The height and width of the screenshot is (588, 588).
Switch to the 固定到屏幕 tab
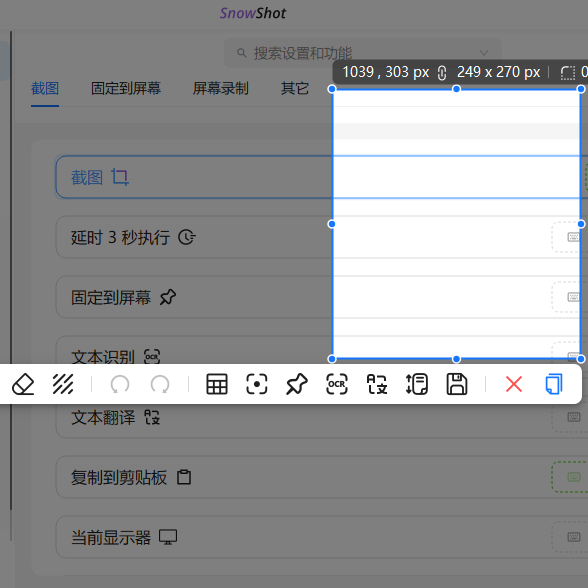pyautogui.click(x=126, y=88)
